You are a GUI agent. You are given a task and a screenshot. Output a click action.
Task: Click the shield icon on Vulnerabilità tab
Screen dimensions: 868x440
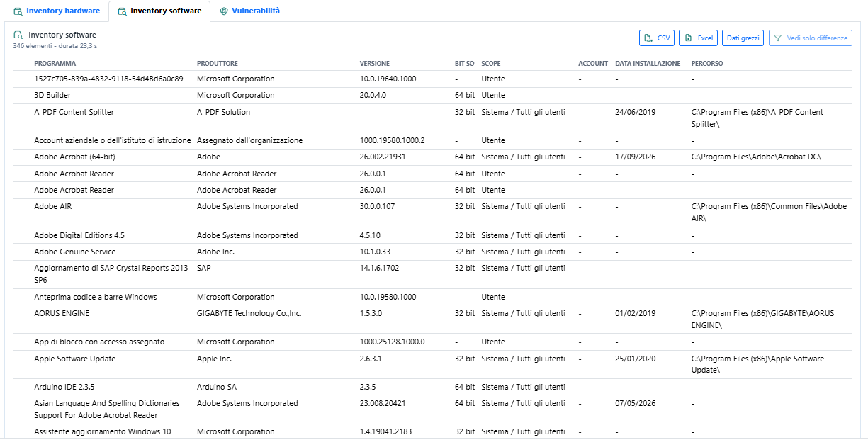pos(224,11)
